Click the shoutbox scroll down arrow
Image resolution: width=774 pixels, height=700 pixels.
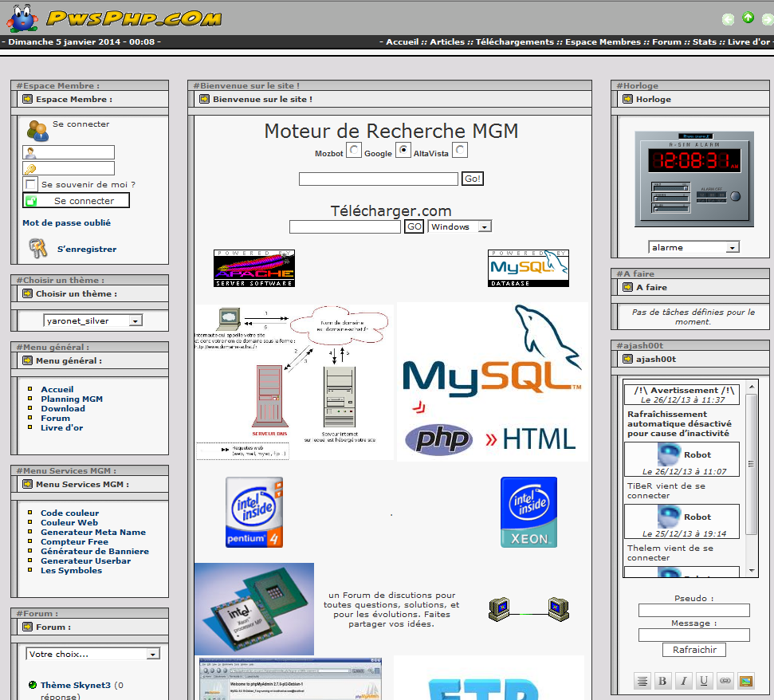coord(752,571)
